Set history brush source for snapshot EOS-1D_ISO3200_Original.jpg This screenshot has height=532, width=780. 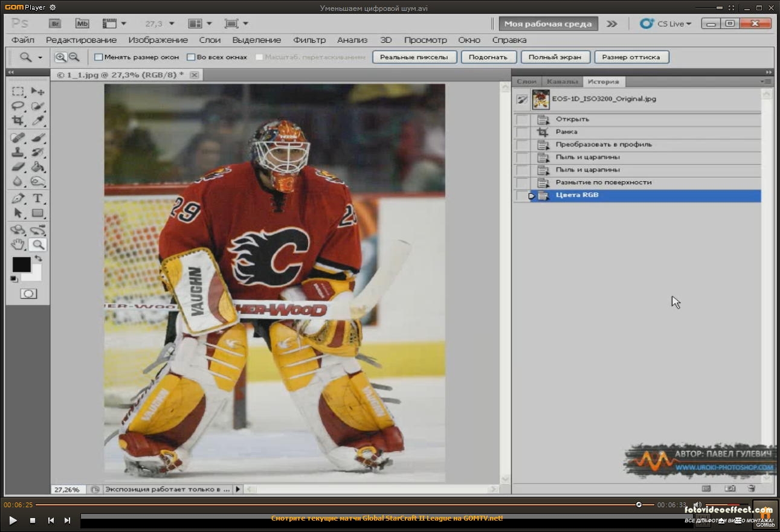point(522,99)
